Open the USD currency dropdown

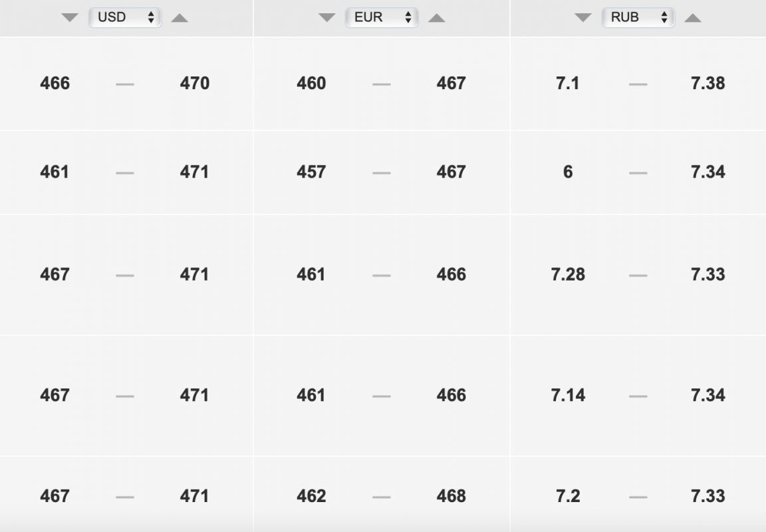pyautogui.click(x=125, y=17)
